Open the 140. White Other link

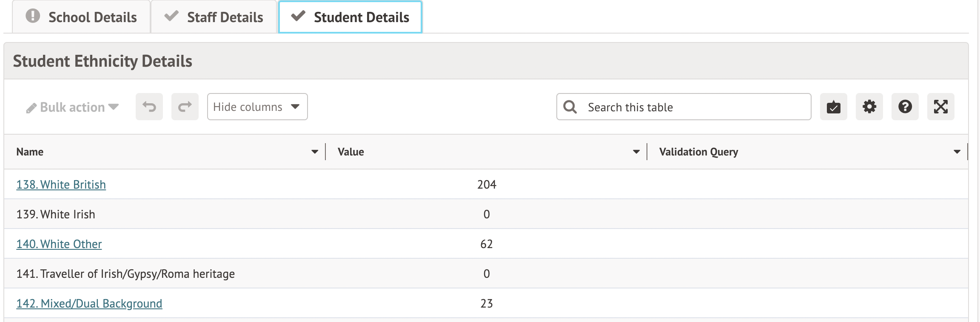coord(59,244)
